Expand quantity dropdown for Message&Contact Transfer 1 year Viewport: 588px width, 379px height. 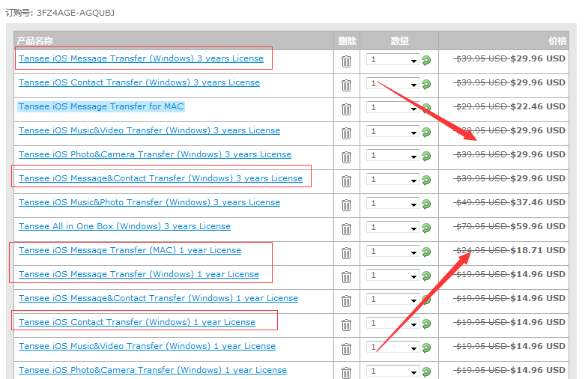click(x=392, y=299)
